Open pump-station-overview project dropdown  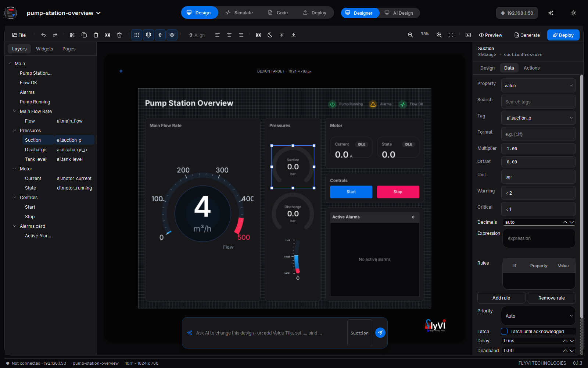[64, 13]
